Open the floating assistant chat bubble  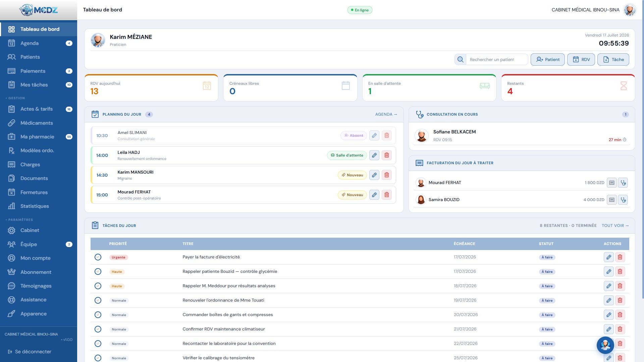(x=605, y=345)
